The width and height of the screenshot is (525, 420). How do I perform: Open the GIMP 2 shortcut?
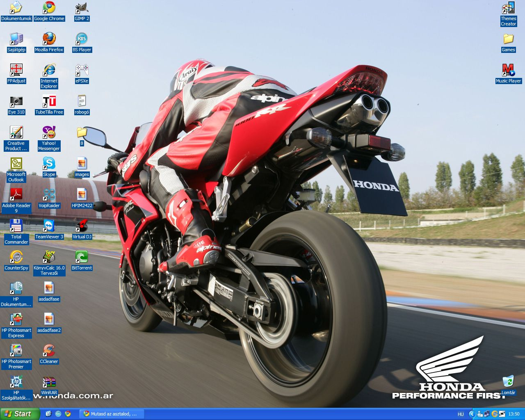[82, 11]
